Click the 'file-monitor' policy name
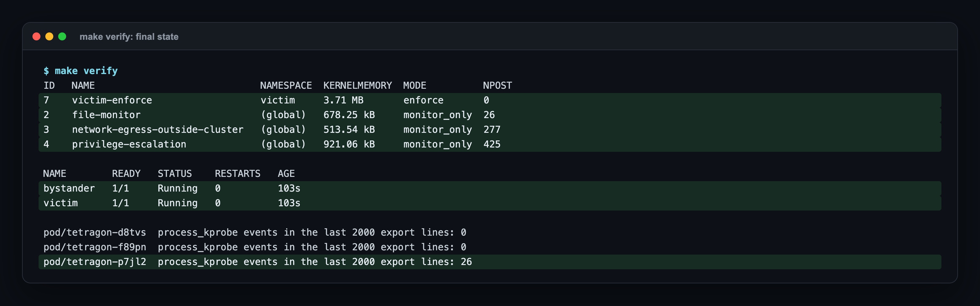Image resolution: width=980 pixels, height=306 pixels. pos(106,115)
